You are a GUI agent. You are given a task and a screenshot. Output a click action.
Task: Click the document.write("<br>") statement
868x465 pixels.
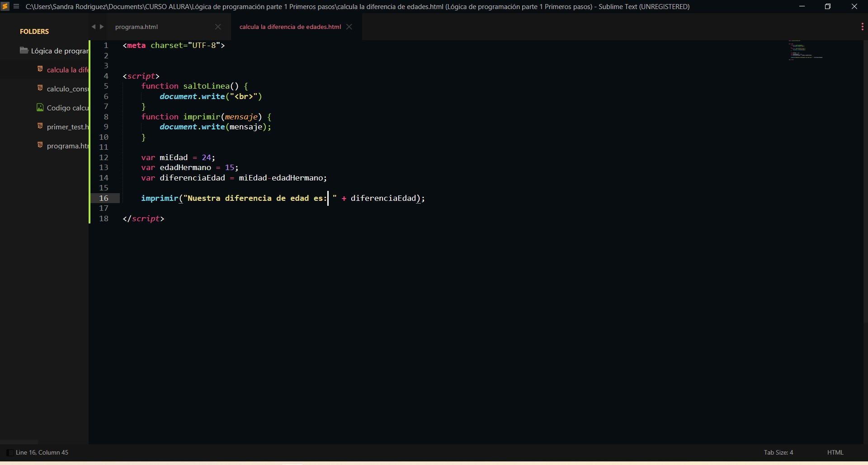click(x=211, y=96)
